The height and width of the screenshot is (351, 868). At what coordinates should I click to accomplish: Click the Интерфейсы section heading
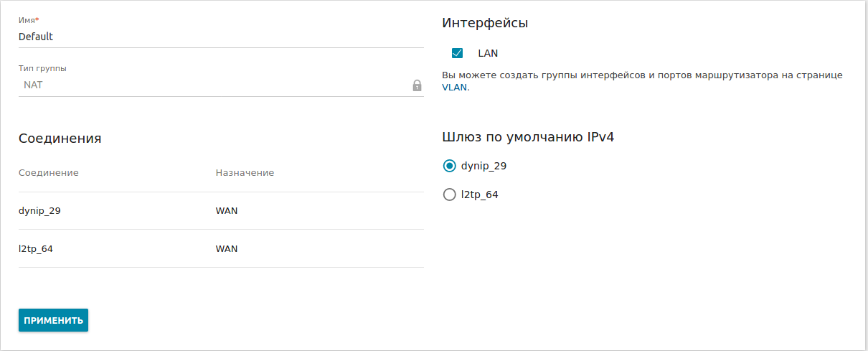coord(485,23)
